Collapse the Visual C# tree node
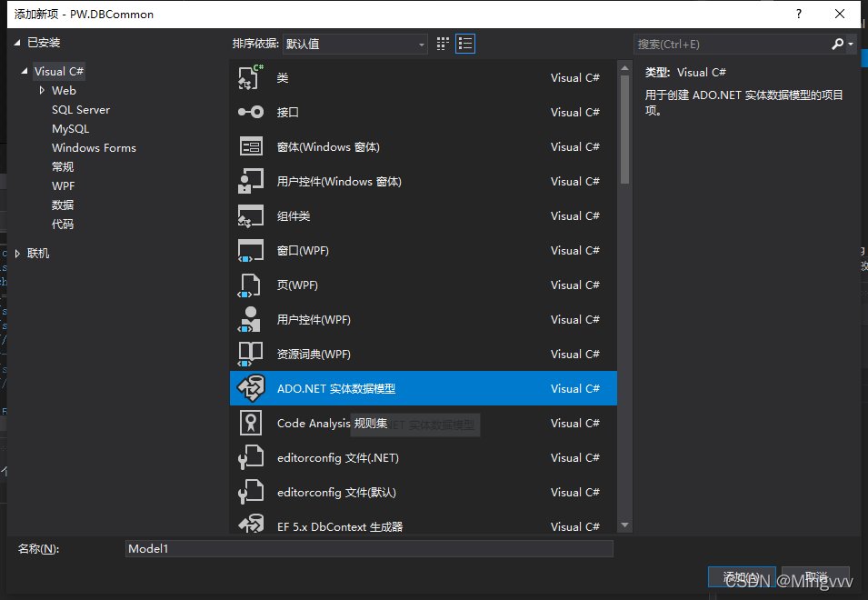The height and width of the screenshot is (600, 868). 25,72
